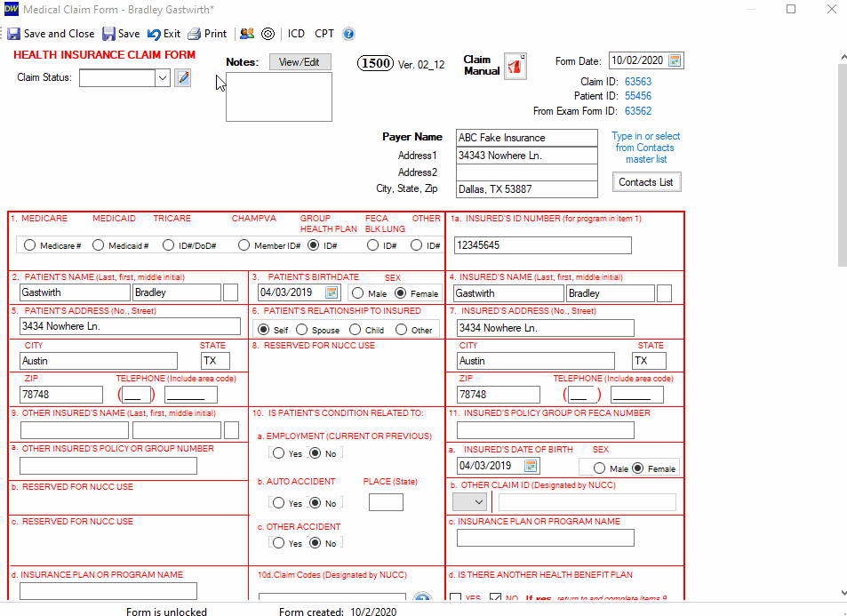Image resolution: width=847 pixels, height=616 pixels.
Task: Click CPT in the toolbar
Action: pyautogui.click(x=324, y=34)
